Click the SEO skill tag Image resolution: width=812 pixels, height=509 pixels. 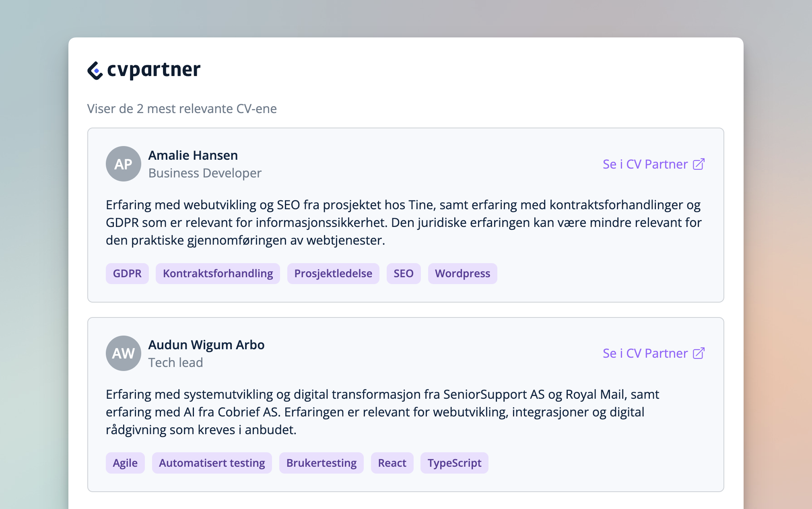point(403,274)
